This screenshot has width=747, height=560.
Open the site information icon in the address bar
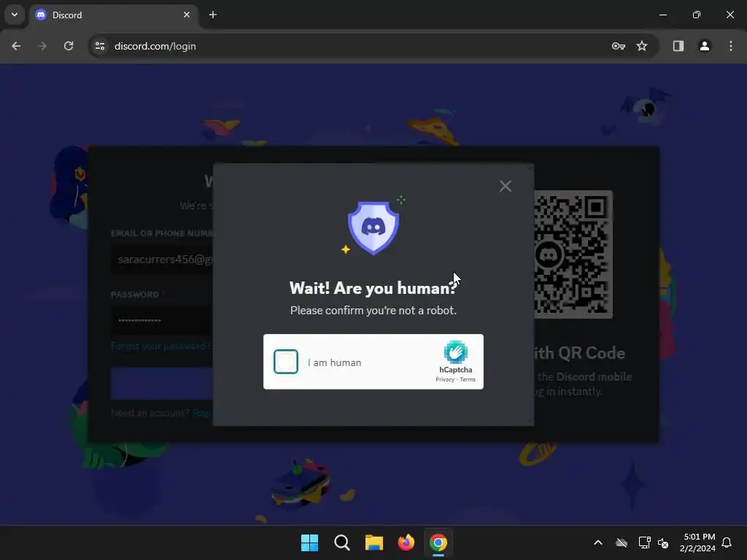click(x=100, y=46)
